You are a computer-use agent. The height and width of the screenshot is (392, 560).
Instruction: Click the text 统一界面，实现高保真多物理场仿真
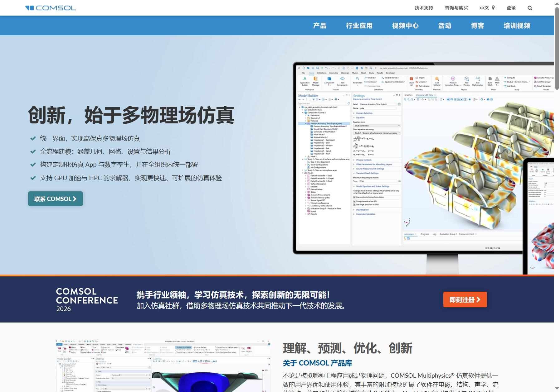tap(90, 138)
